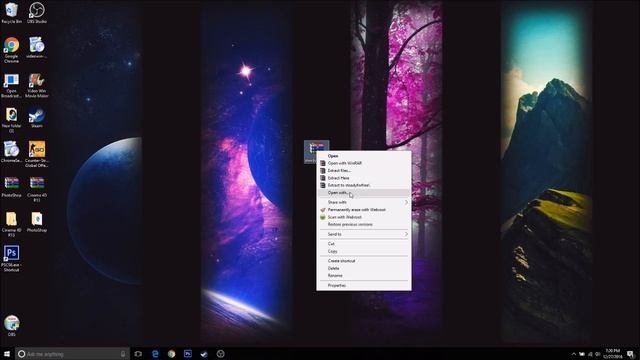The height and width of the screenshot is (360, 640).
Task: Choose Properties in the context menu
Action: [364, 286]
